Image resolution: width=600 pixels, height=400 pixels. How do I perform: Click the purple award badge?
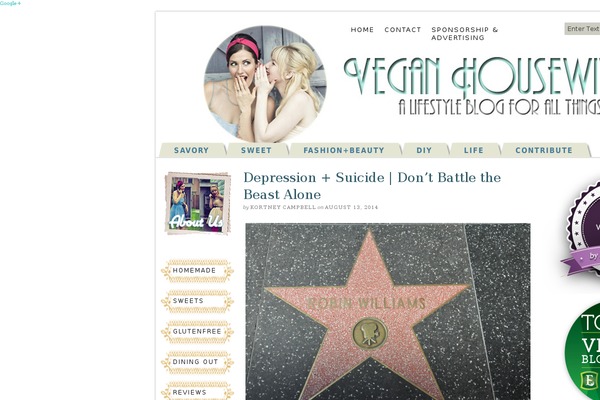[582, 230]
